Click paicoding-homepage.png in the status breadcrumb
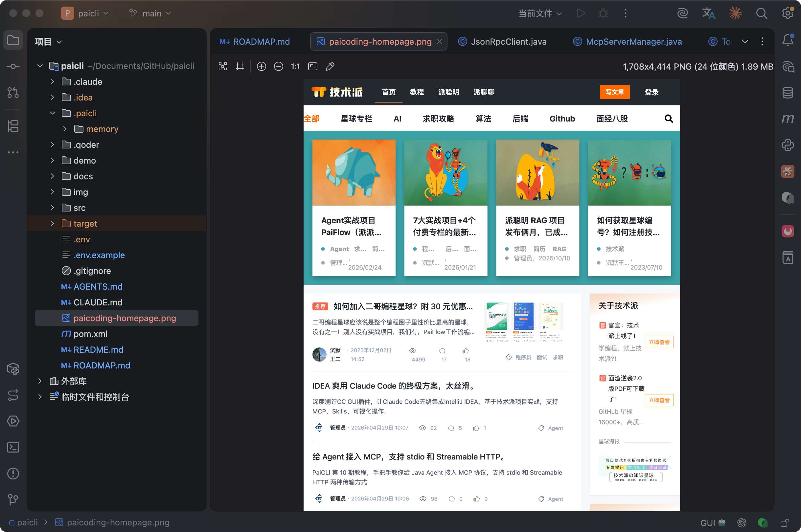801x532 pixels. [112, 522]
